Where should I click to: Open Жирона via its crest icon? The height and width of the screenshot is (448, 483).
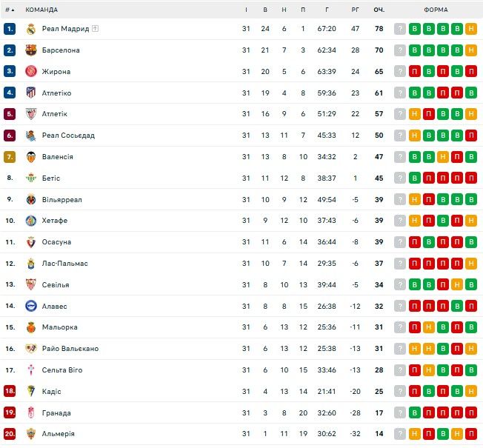tap(30, 72)
